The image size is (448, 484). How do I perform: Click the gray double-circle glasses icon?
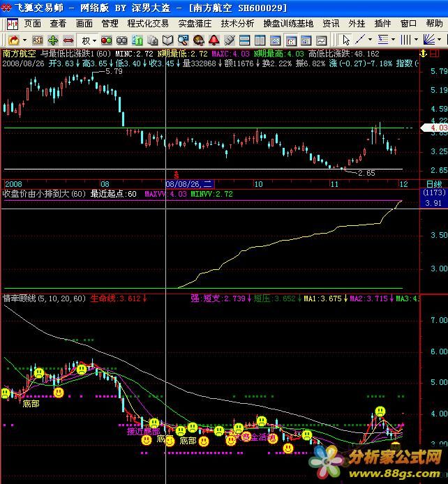121,40
